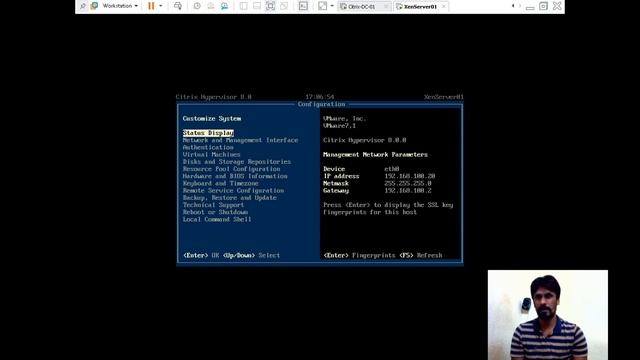
Task: Click the Customize System heading
Action: 212,118
